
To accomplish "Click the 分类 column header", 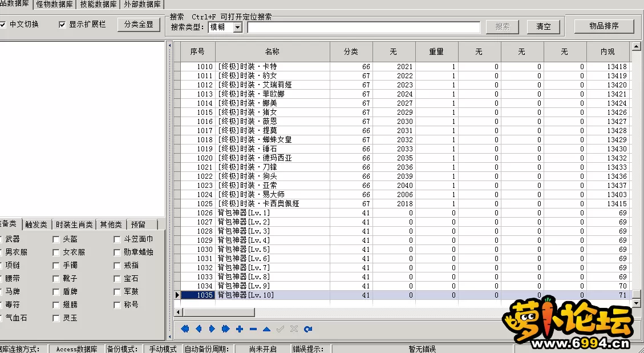I will tap(351, 52).
